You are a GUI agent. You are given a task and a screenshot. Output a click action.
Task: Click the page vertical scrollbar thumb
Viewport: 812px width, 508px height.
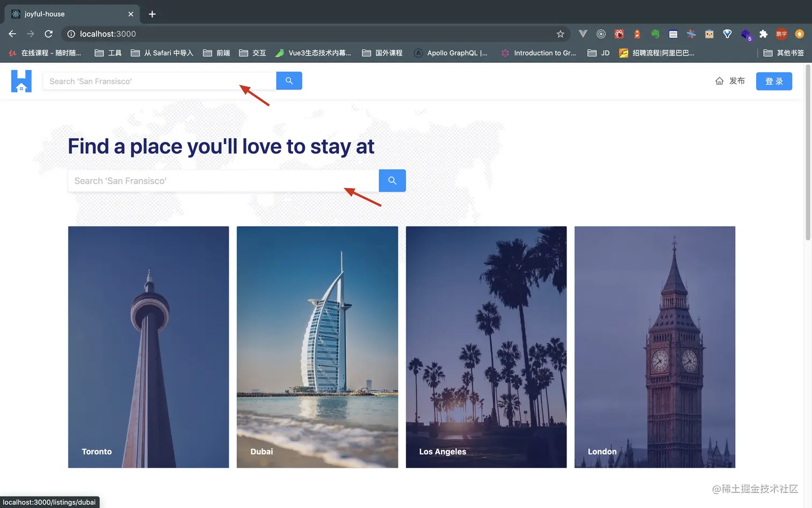[808, 153]
